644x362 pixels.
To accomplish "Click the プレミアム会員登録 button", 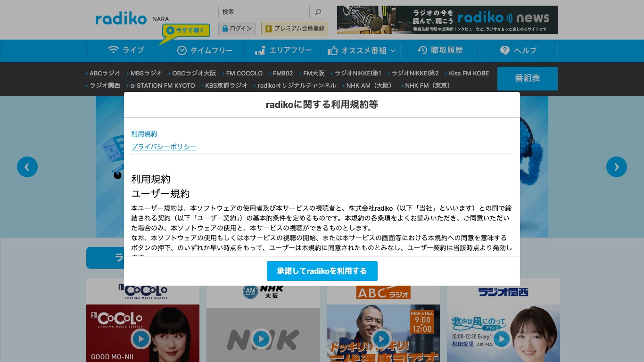I will [x=295, y=28].
